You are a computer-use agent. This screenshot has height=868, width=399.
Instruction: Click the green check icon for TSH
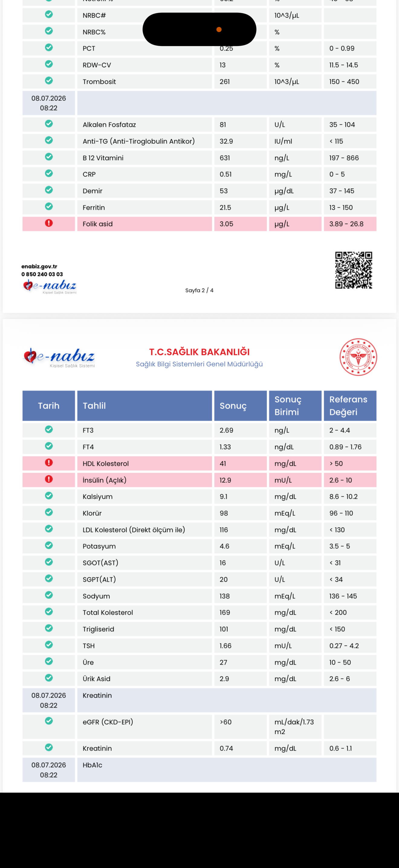tap(49, 645)
